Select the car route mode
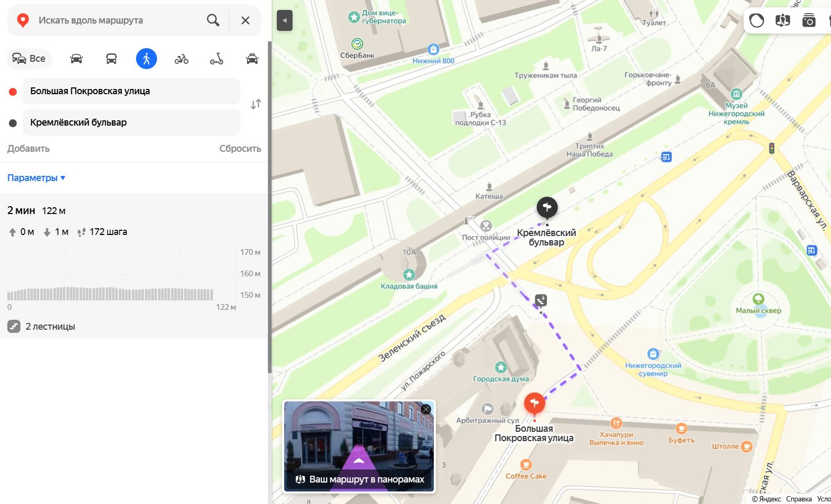The width and height of the screenshot is (831, 504). 76,59
